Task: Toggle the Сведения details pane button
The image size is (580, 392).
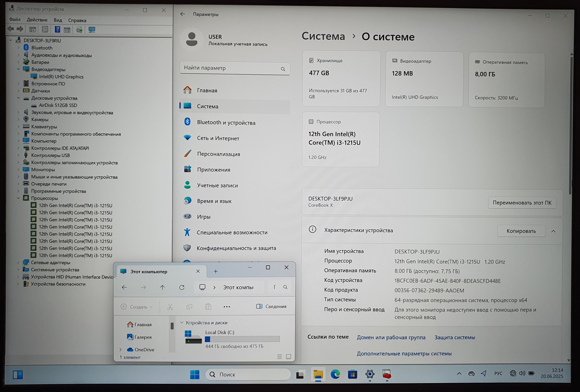Action: [x=271, y=306]
